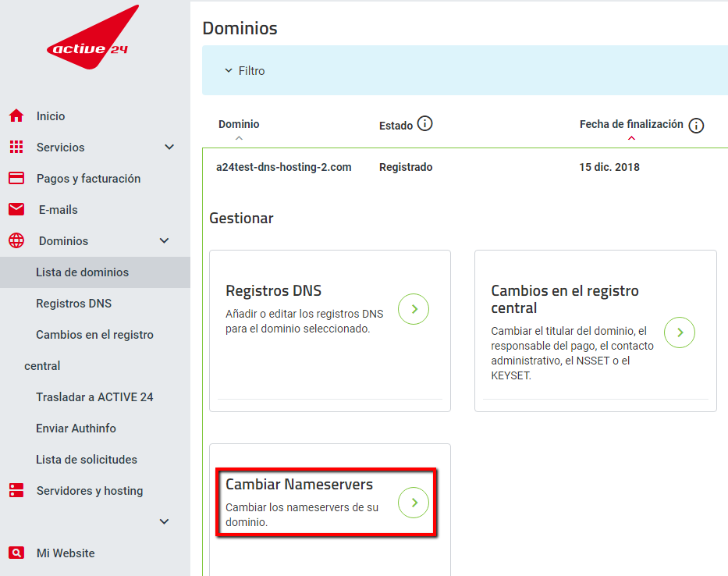Click the green arrow on Registros DNS card
The height and width of the screenshot is (576, 728).
(414, 309)
